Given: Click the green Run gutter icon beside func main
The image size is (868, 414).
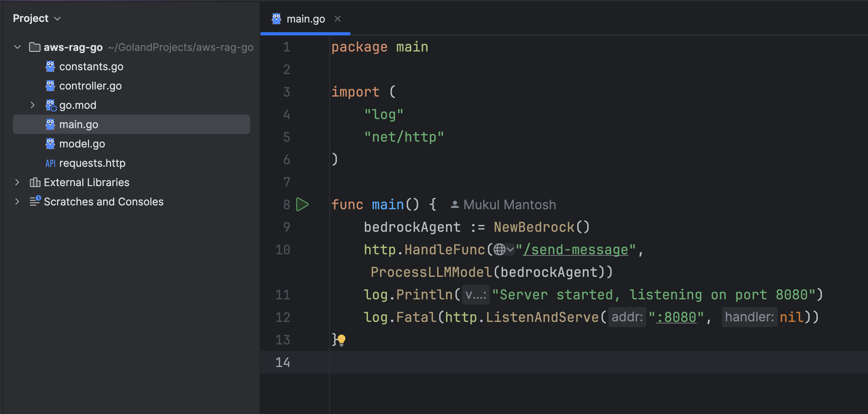Looking at the screenshot, I should pos(302,205).
